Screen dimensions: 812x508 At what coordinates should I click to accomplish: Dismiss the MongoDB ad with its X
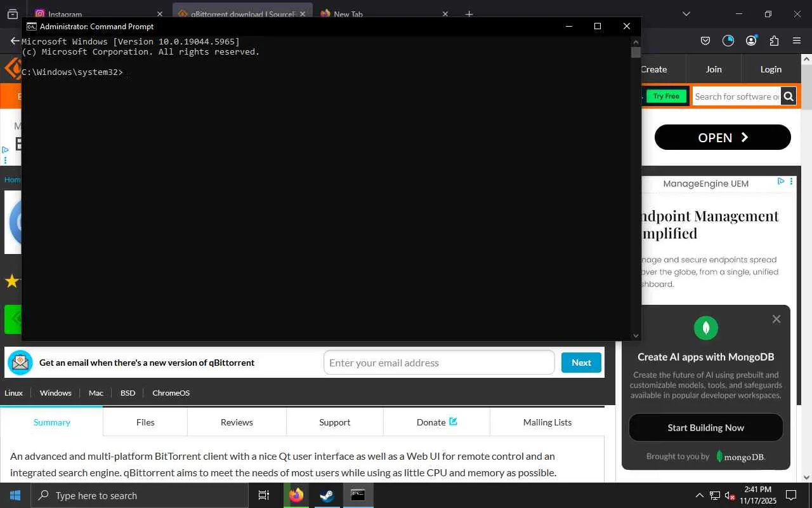click(776, 319)
